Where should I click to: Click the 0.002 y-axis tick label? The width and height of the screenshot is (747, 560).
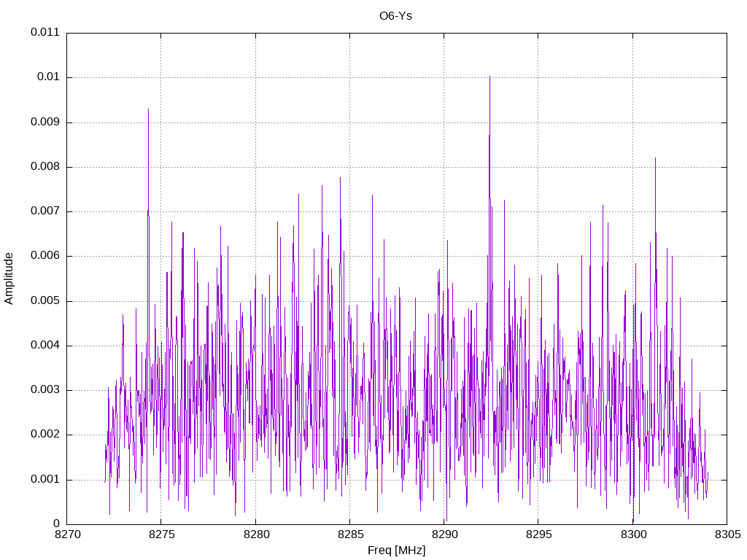tap(45, 435)
